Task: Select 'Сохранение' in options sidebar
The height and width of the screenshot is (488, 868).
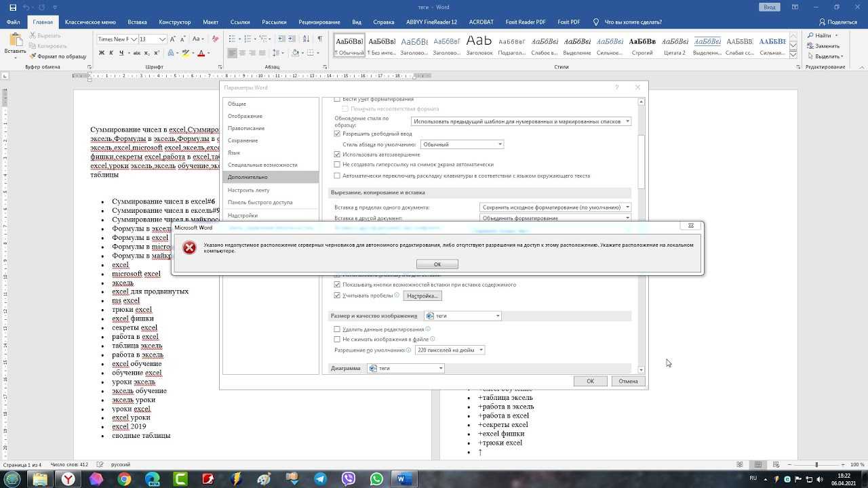Action: pyautogui.click(x=243, y=140)
